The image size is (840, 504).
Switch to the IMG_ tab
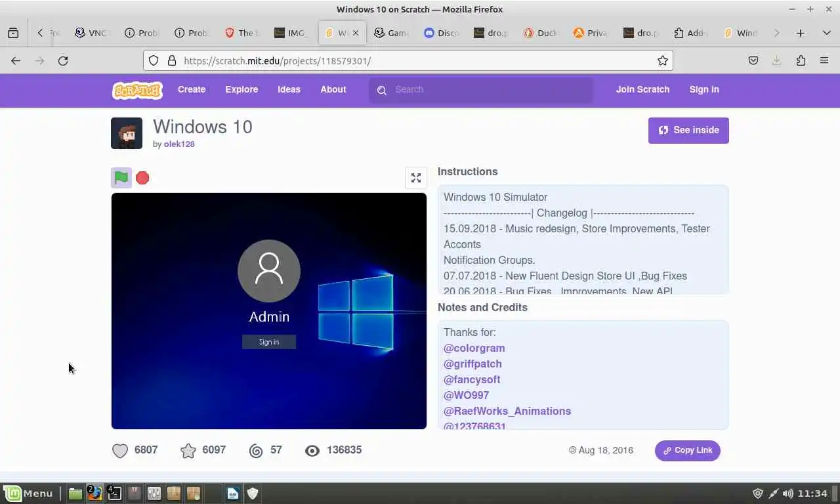pyautogui.click(x=291, y=33)
